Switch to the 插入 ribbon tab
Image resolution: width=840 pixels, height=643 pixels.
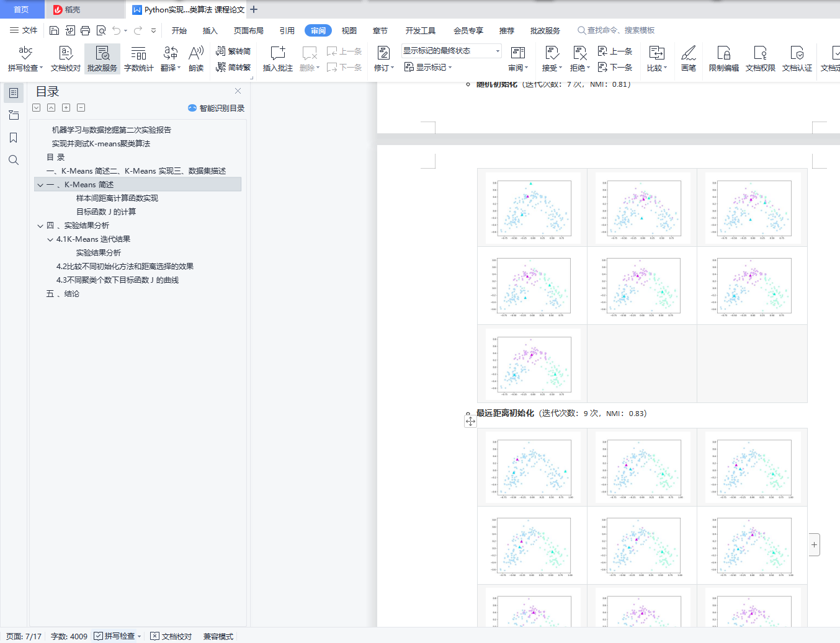point(210,30)
